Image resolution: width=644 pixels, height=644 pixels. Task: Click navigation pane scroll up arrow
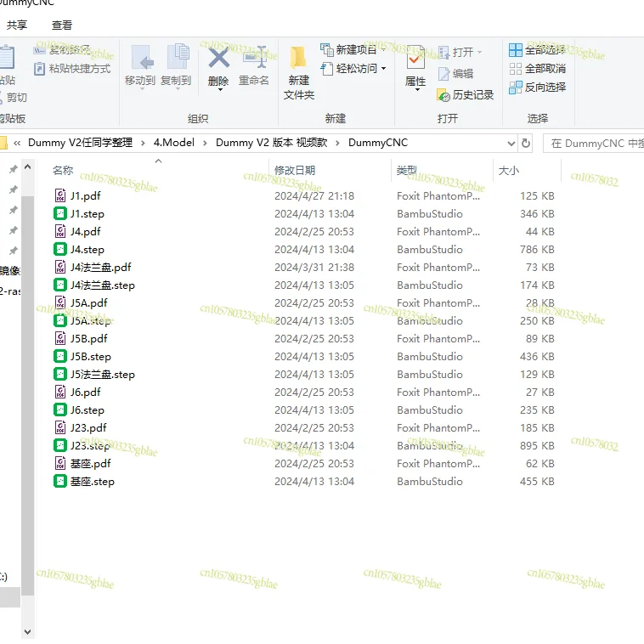(27, 167)
